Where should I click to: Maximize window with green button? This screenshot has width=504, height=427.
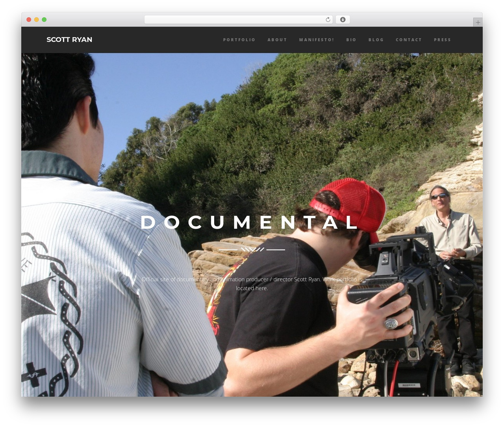(x=44, y=20)
